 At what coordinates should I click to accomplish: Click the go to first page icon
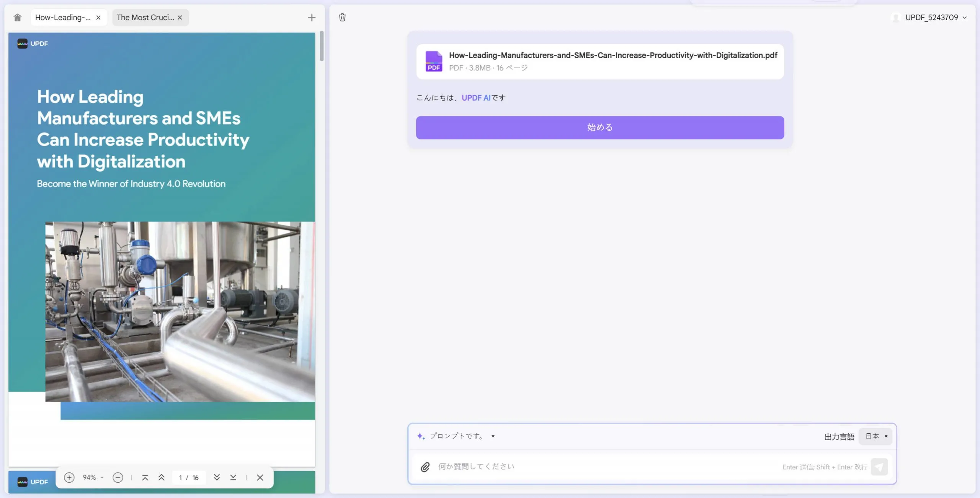coord(145,477)
